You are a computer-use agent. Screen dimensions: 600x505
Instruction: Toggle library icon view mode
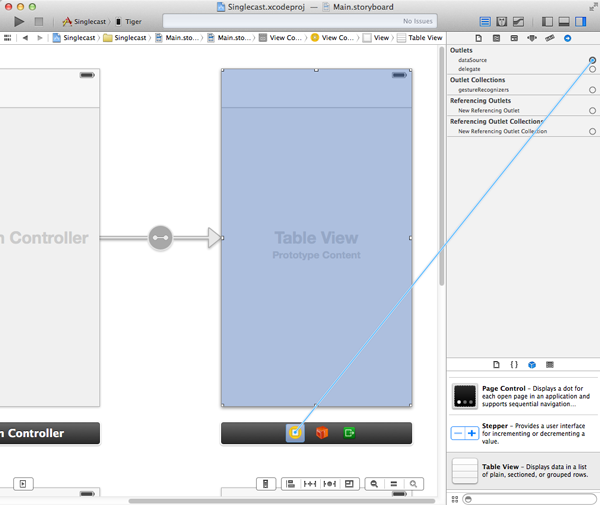coord(455,499)
